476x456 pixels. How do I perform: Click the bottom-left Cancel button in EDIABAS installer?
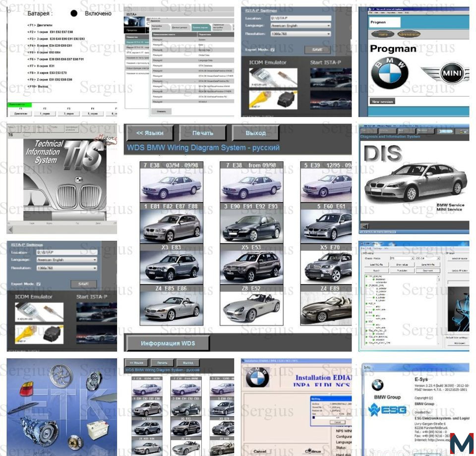(x=260, y=452)
